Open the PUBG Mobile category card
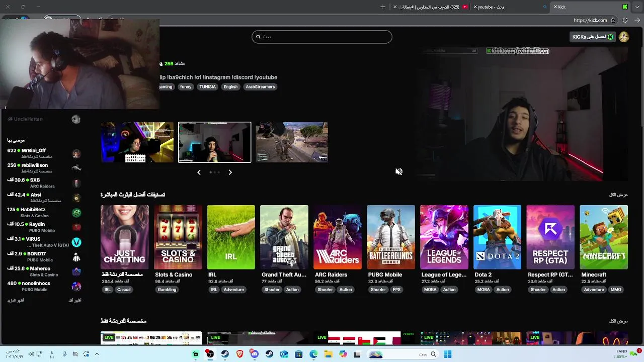Image resolution: width=644 pixels, height=362 pixels. (x=391, y=237)
